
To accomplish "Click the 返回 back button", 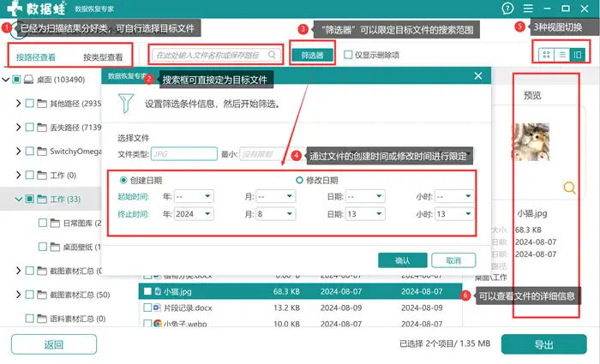I will point(53,344).
